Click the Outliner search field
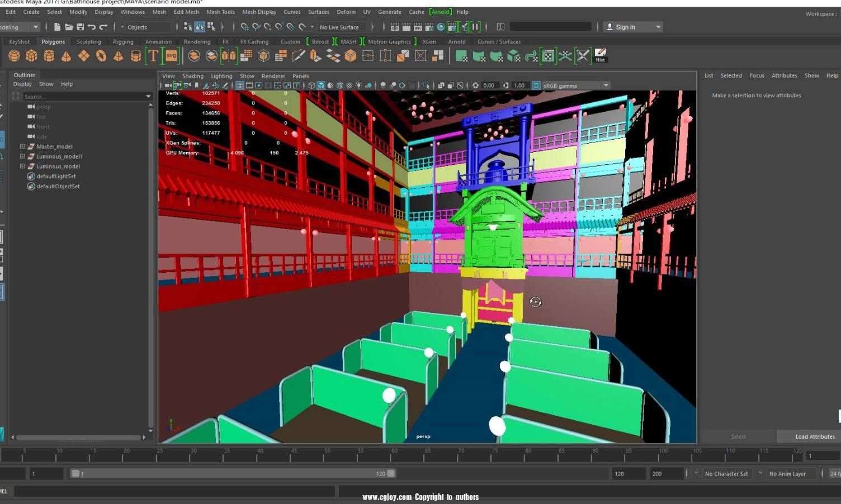Image resolution: width=841 pixels, height=504 pixels. coord(84,97)
